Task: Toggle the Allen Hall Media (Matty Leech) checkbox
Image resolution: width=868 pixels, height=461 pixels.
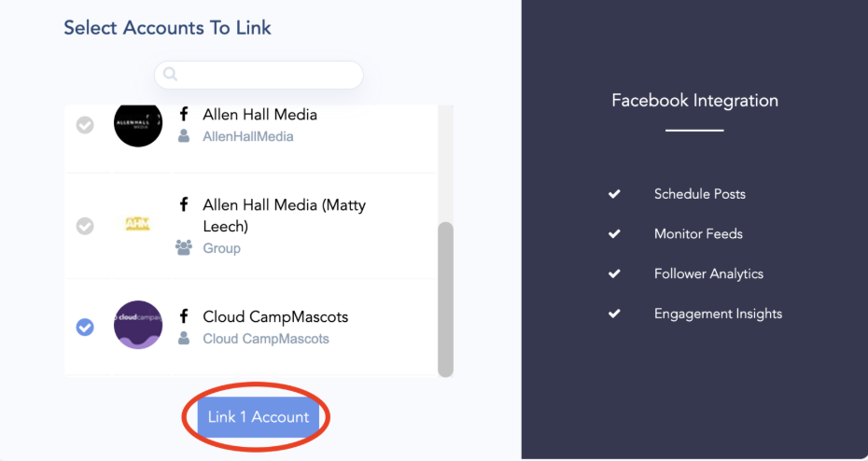Action: [85, 226]
